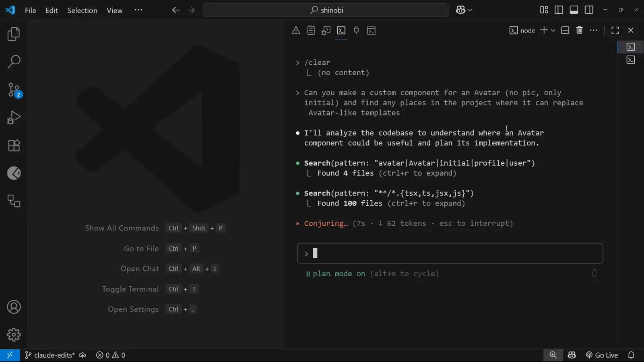Image resolution: width=644 pixels, height=362 pixels.
Task: Open Source Control view with 2 changes
Action: 14,90
